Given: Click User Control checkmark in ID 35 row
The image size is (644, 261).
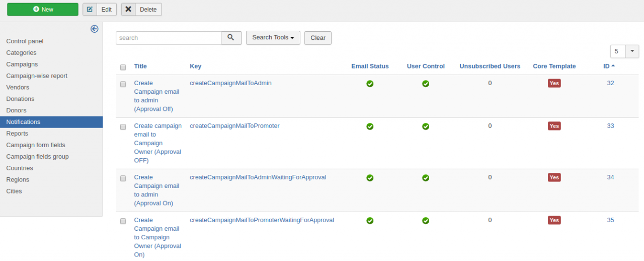Looking at the screenshot, I should [426, 221].
